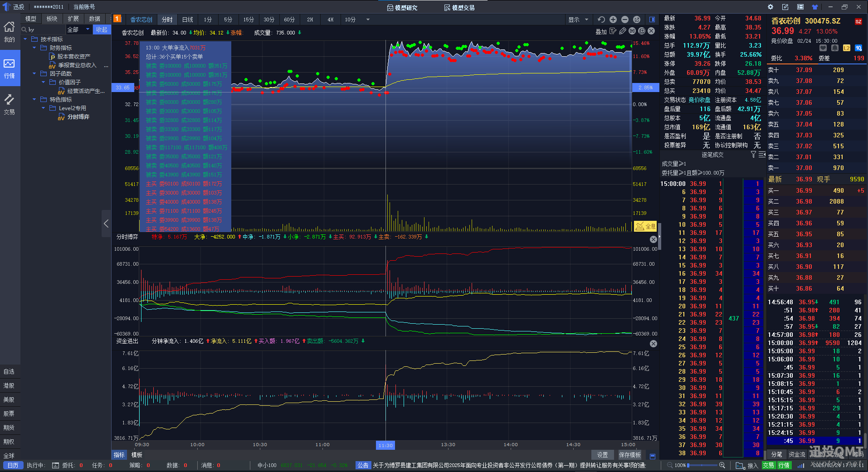This screenshot has height=472, width=868.
Task: Open filter funnel icon in 逐笔成交
Action: coord(753,155)
